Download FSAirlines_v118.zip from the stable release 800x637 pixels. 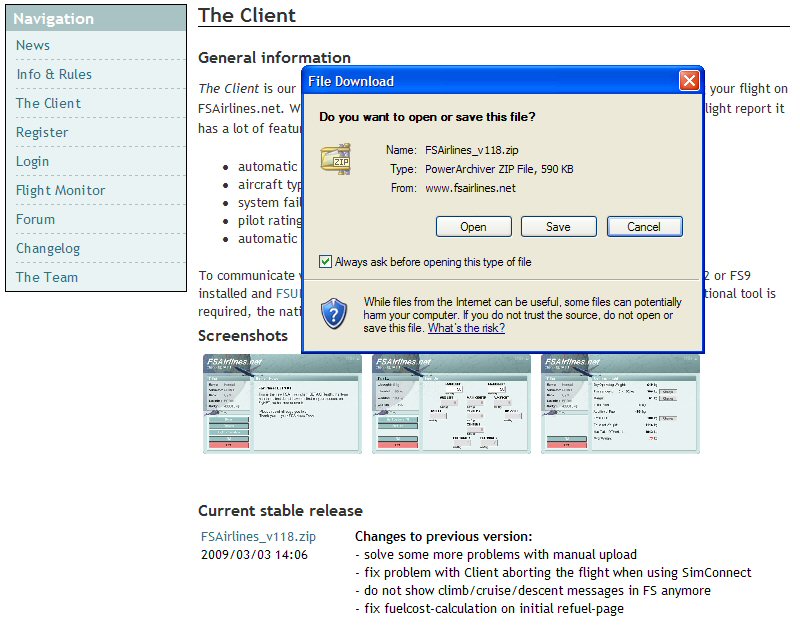(258, 537)
